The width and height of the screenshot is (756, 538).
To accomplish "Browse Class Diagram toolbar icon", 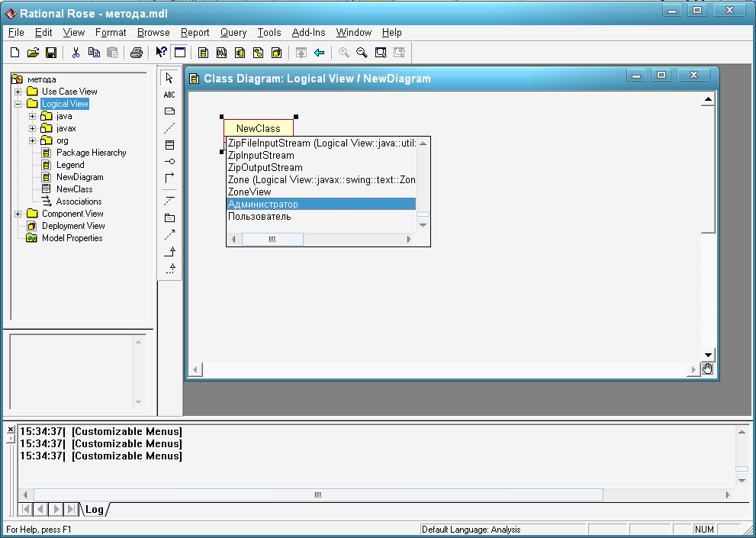I will [x=204, y=53].
